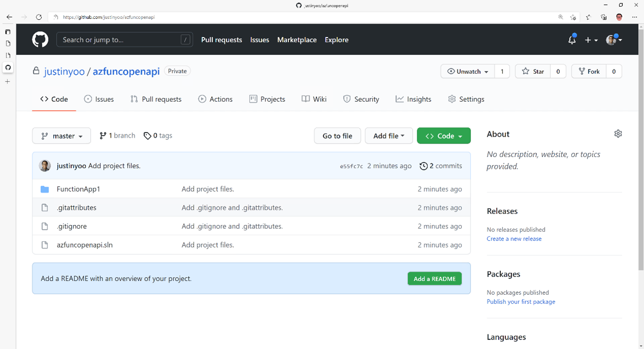Click Publish your first package link

pos(521,302)
